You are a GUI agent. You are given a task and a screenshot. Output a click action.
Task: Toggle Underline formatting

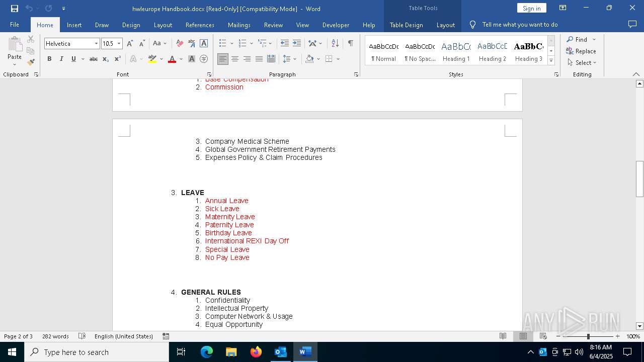73,59
